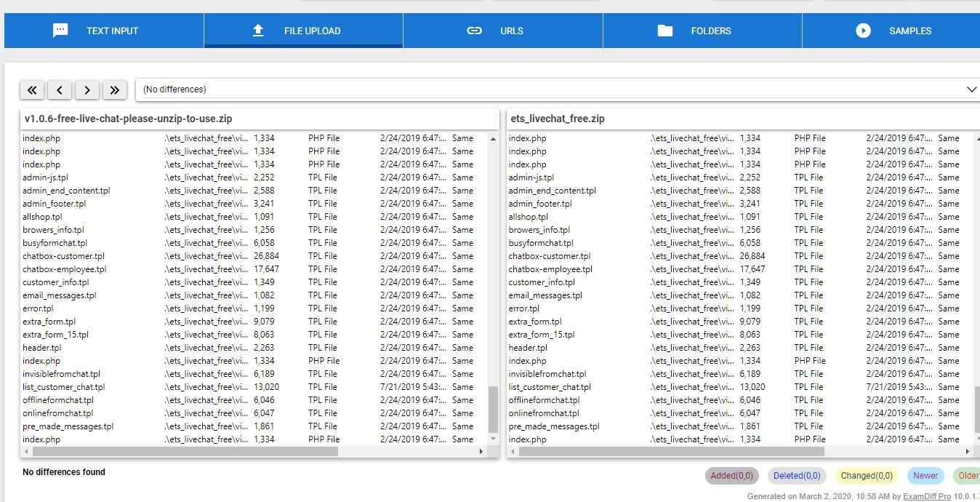The height and width of the screenshot is (502, 980).
Task: Click left pane vertical scrollbar up arrow
Action: pyautogui.click(x=494, y=138)
